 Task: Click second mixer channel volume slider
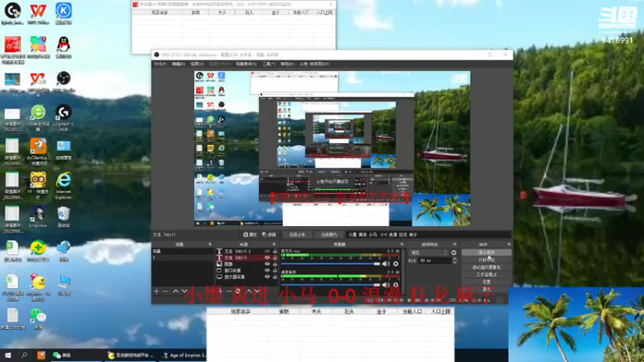point(331,285)
